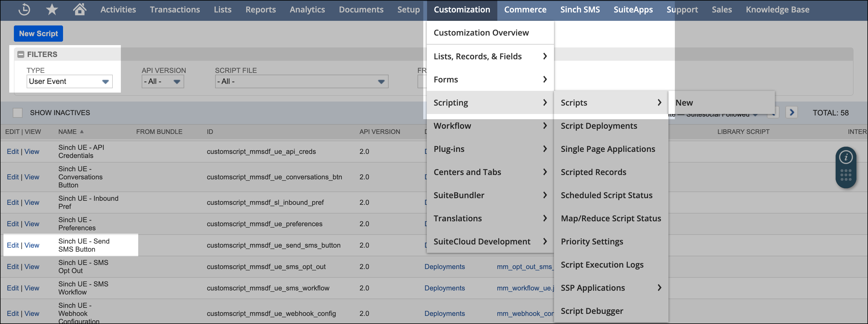The image size is (868, 324).
Task: Open the Type filter dropdown
Action: pyautogui.click(x=106, y=81)
